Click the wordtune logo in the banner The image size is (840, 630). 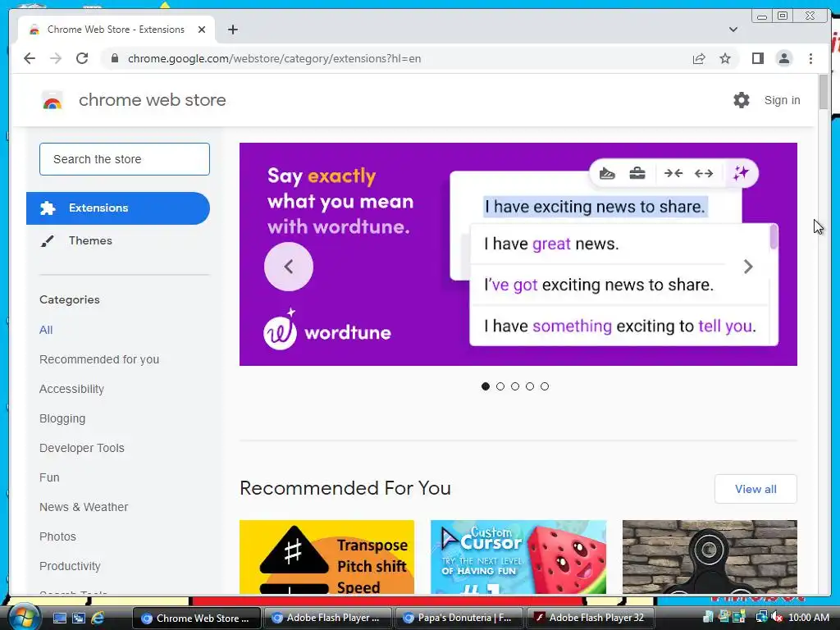pos(327,330)
